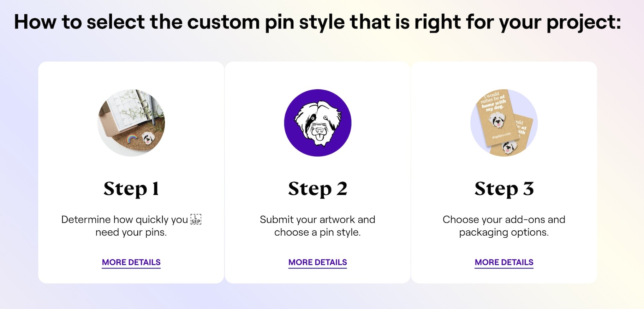Open MORE DETAILS link under Step 1
The width and height of the screenshot is (644, 309).
point(131,262)
